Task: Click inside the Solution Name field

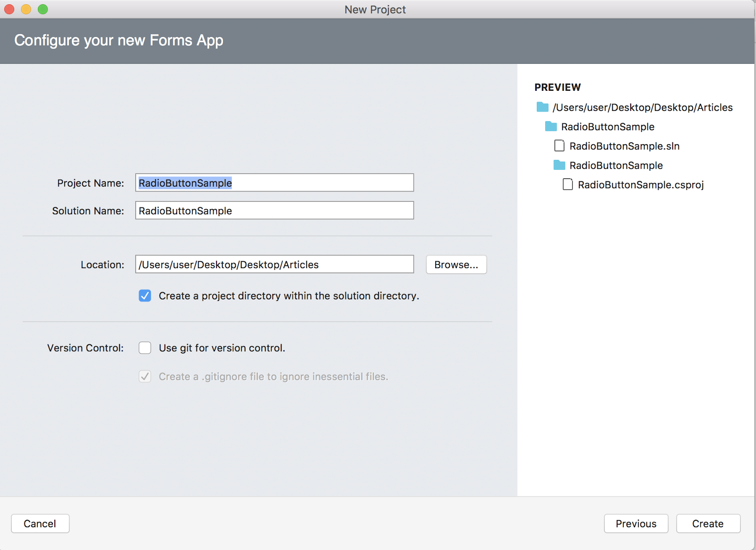Action: tap(274, 210)
